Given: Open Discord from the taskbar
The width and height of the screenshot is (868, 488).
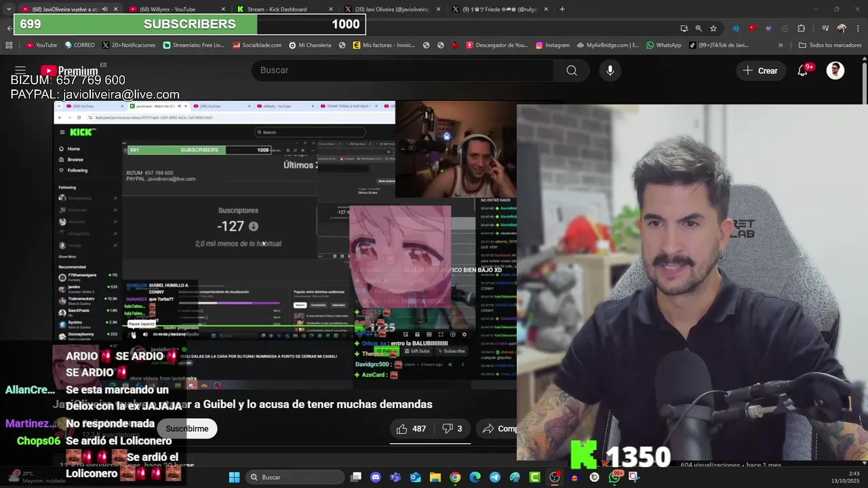Looking at the screenshot, I should click(376, 477).
